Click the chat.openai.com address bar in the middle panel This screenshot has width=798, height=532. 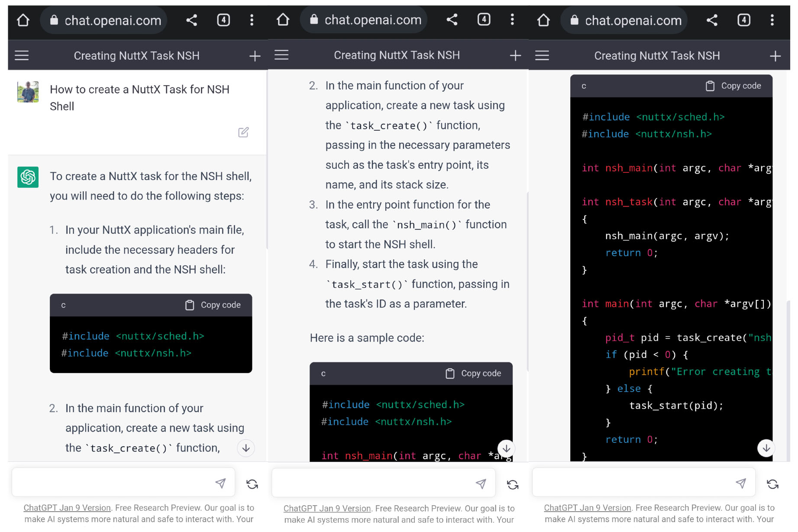click(364, 19)
